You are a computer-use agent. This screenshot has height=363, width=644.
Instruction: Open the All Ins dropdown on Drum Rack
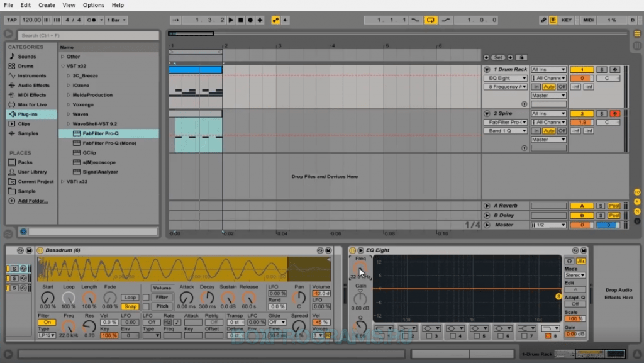(x=548, y=70)
